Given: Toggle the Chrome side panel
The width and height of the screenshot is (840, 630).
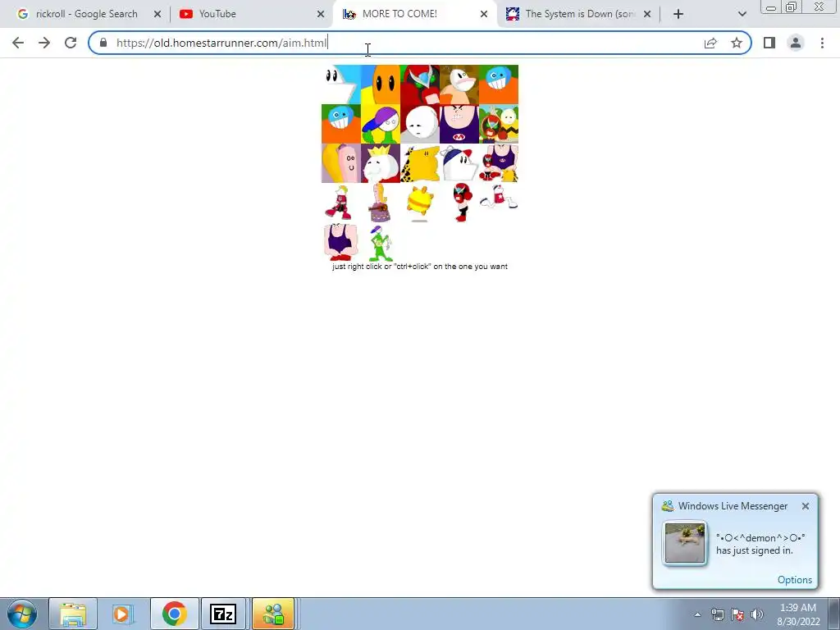Looking at the screenshot, I should [x=769, y=43].
